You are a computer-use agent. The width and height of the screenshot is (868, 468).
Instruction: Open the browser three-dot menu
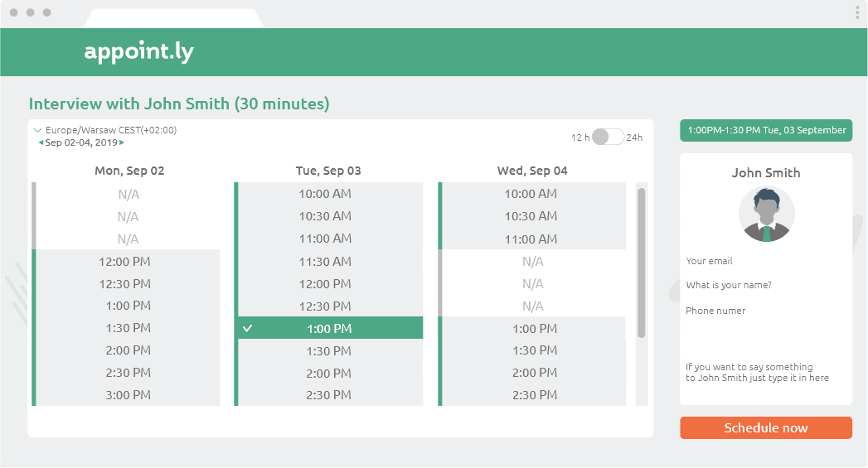point(857,12)
